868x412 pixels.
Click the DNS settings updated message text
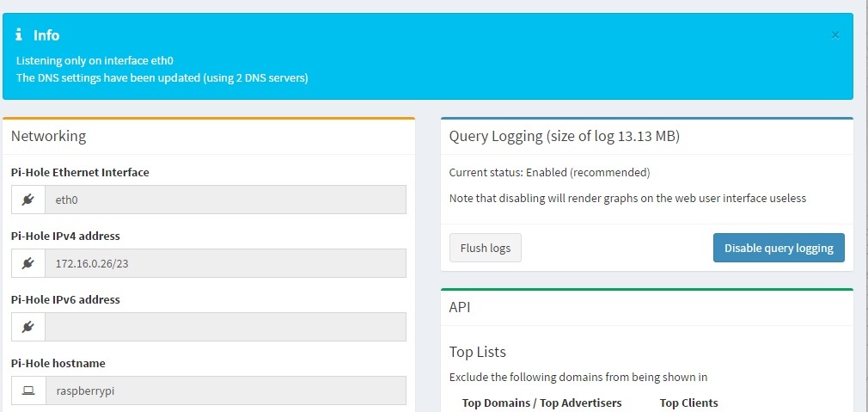pos(162,77)
